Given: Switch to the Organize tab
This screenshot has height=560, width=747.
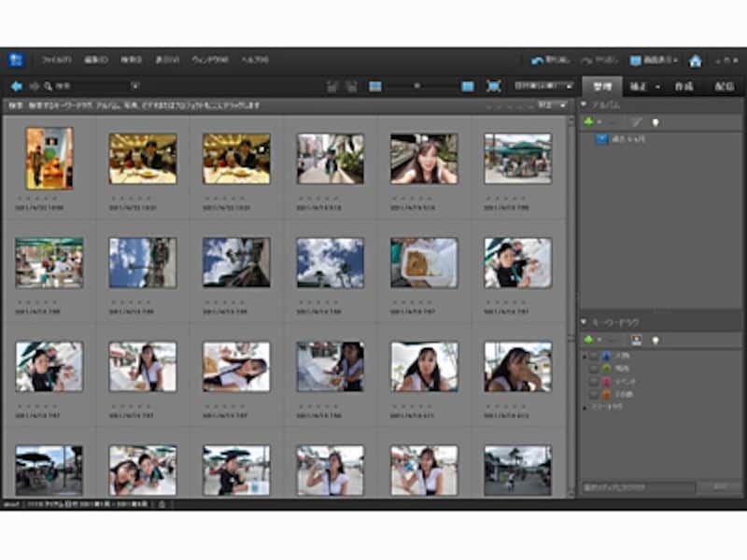Looking at the screenshot, I should tap(602, 87).
